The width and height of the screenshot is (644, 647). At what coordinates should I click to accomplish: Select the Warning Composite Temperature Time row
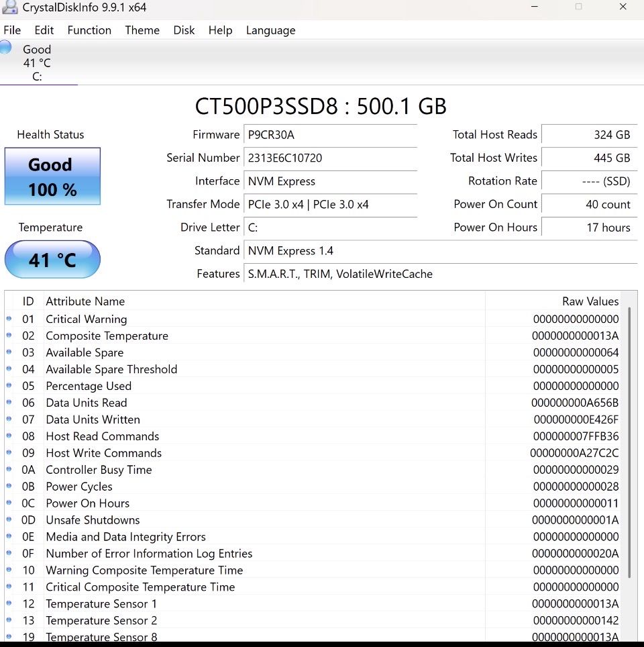(x=313, y=570)
